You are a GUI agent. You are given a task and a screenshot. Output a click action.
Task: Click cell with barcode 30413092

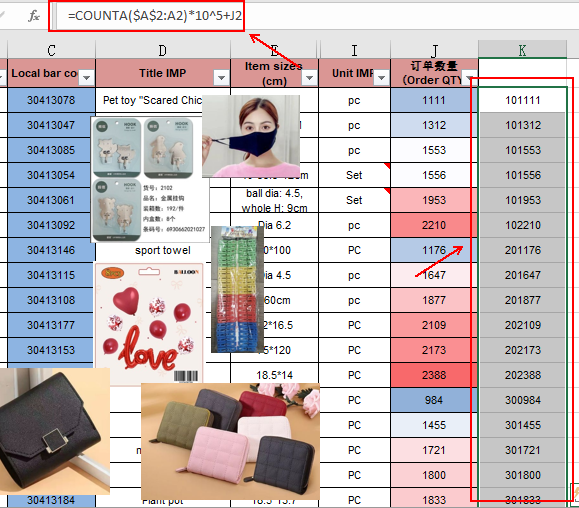(51, 225)
